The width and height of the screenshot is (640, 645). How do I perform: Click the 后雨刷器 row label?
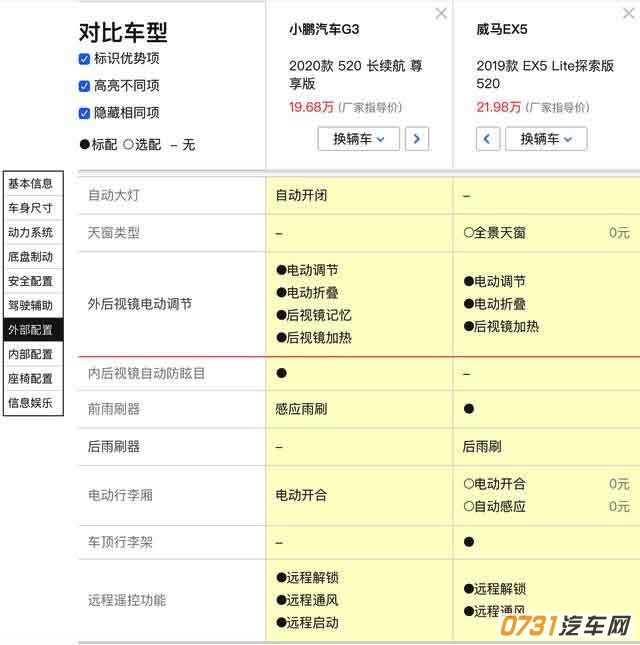(114, 447)
